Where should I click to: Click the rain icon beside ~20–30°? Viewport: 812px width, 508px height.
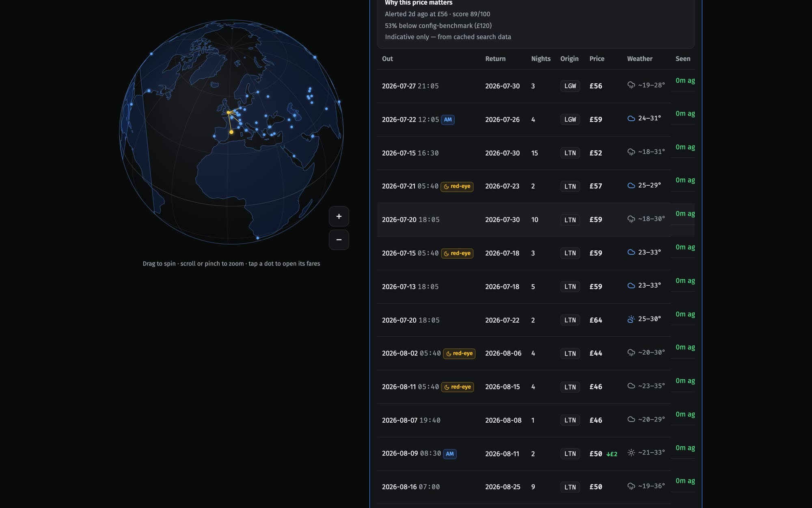point(631,353)
